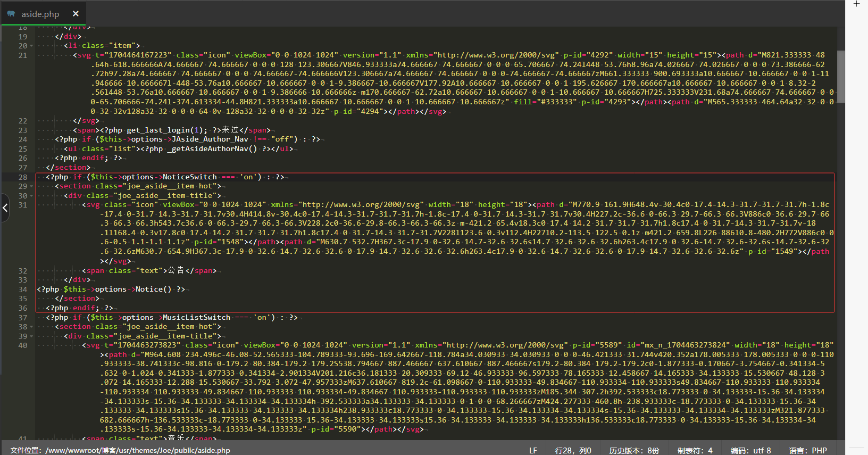Change the 制表符 4 tab size setting
The image size is (868, 455).
tap(695, 450)
